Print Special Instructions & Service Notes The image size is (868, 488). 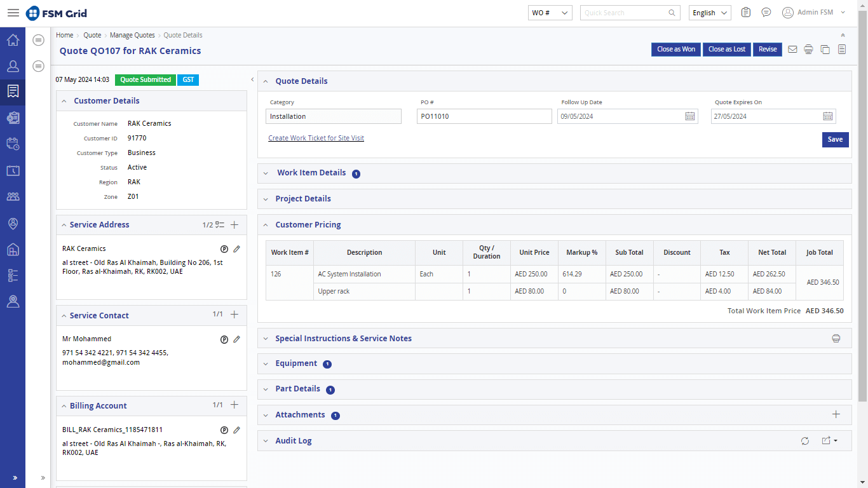(x=836, y=339)
